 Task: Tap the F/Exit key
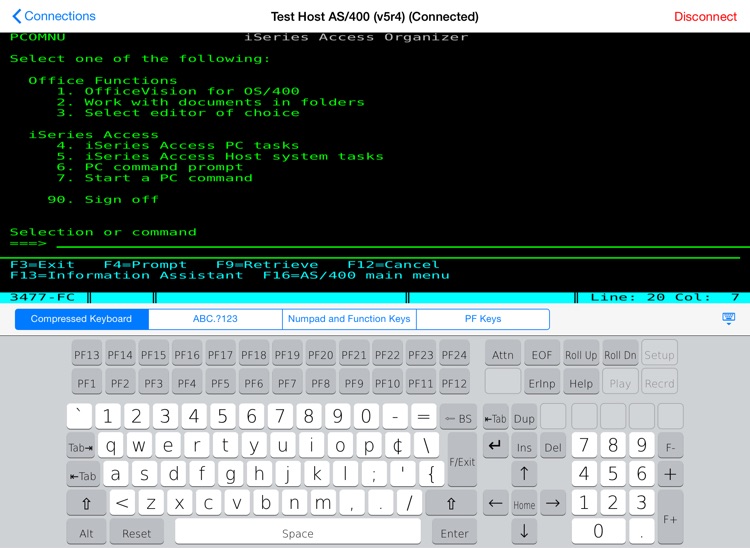[462, 461]
